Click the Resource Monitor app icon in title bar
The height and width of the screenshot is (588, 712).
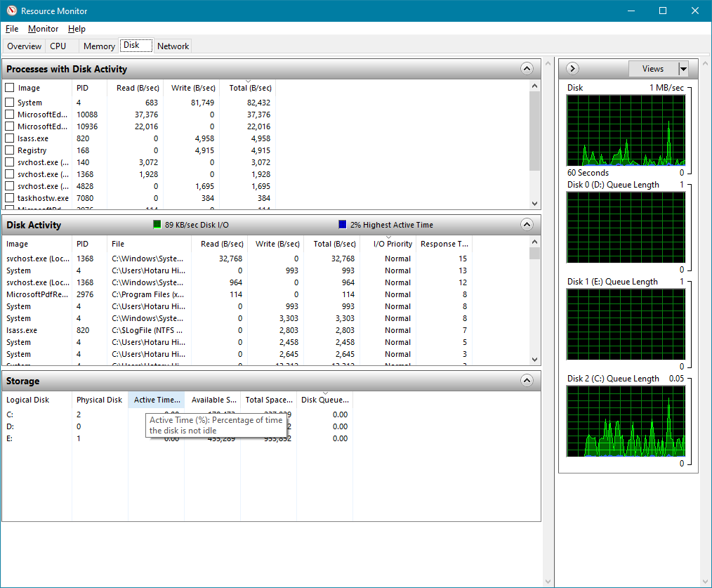pos(11,11)
